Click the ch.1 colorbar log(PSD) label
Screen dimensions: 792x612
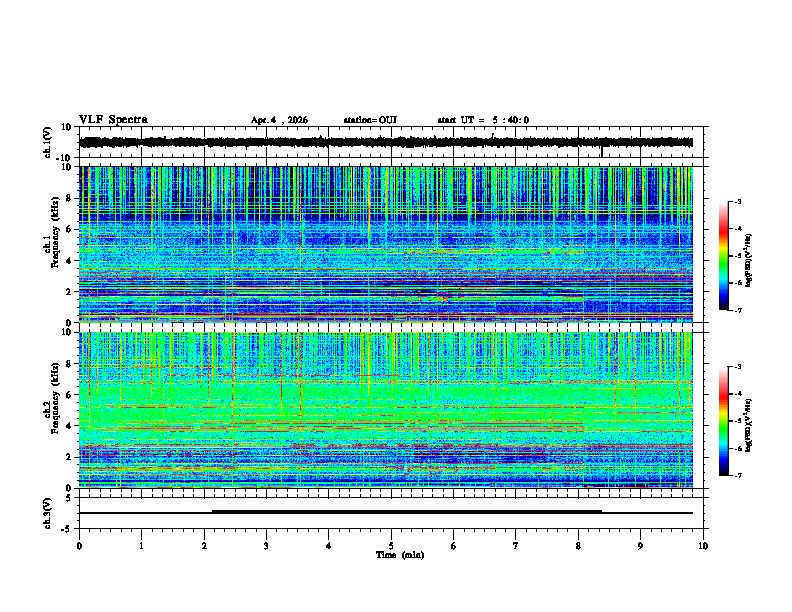click(x=749, y=260)
